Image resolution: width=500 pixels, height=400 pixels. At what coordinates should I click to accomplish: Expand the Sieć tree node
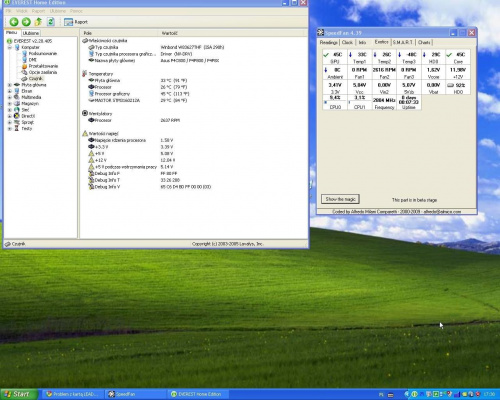point(10,110)
